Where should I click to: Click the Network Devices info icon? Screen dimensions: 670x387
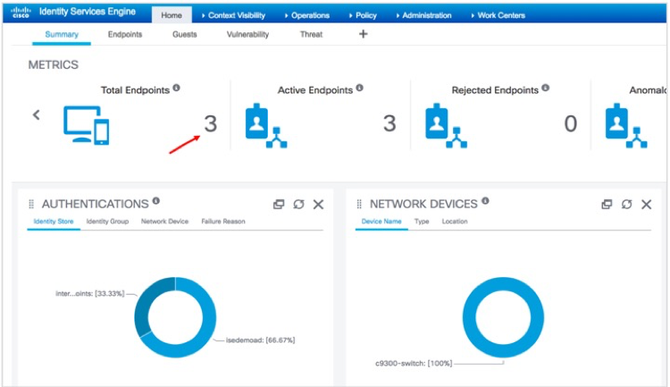click(485, 201)
